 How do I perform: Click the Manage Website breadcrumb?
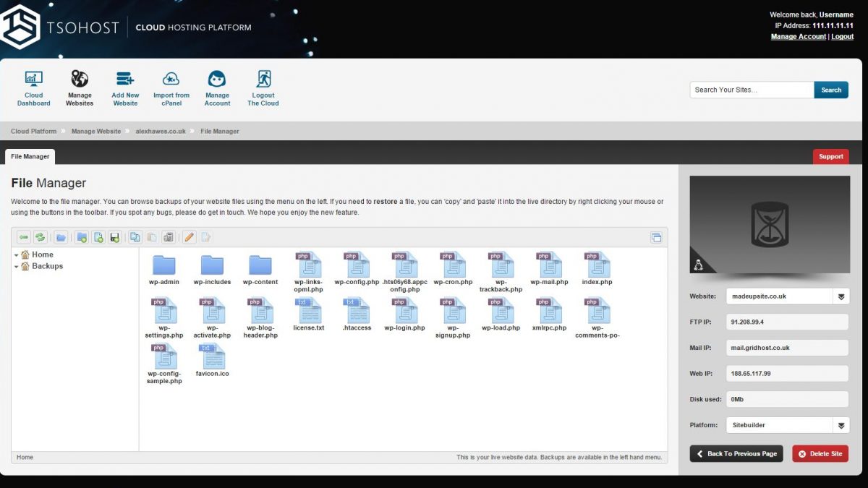tap(96, 132)
